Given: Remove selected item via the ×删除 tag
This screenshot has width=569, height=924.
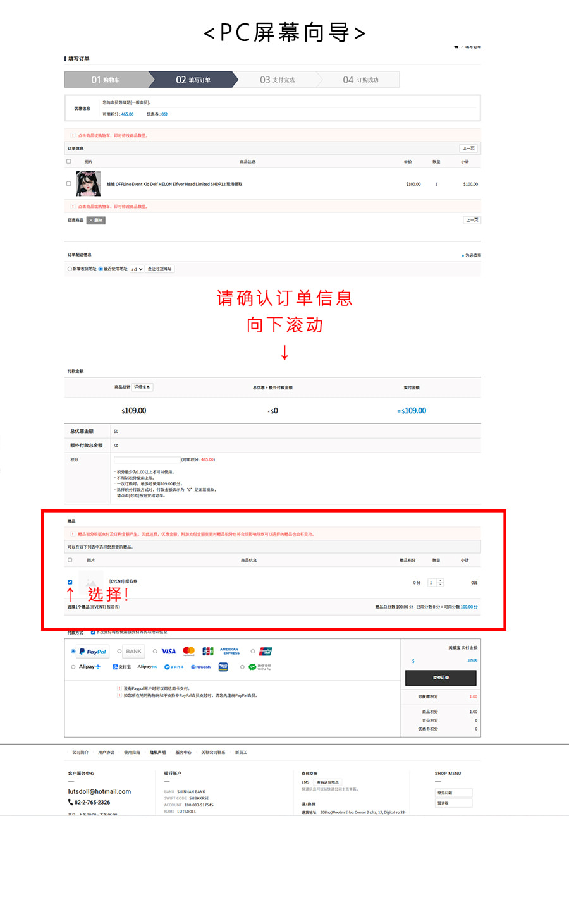Looking at the screenshot, I should 95,220.
